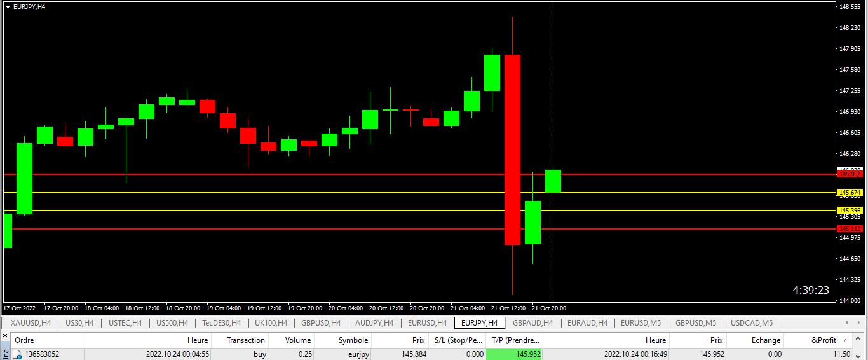This screenshot has width=868, height=360.
Task: Select the TecDE30,H4 chart tab
Action: (x=222, y=322)
